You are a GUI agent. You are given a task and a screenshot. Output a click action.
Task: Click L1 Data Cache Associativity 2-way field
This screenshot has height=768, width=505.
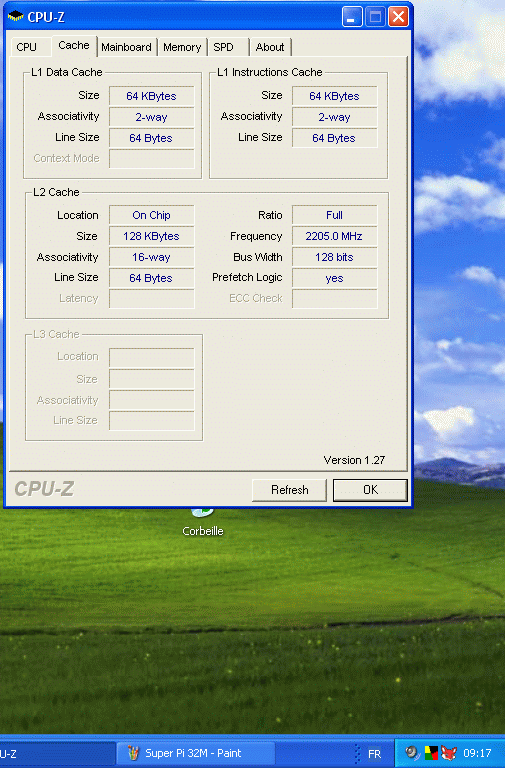pos(151,117)
